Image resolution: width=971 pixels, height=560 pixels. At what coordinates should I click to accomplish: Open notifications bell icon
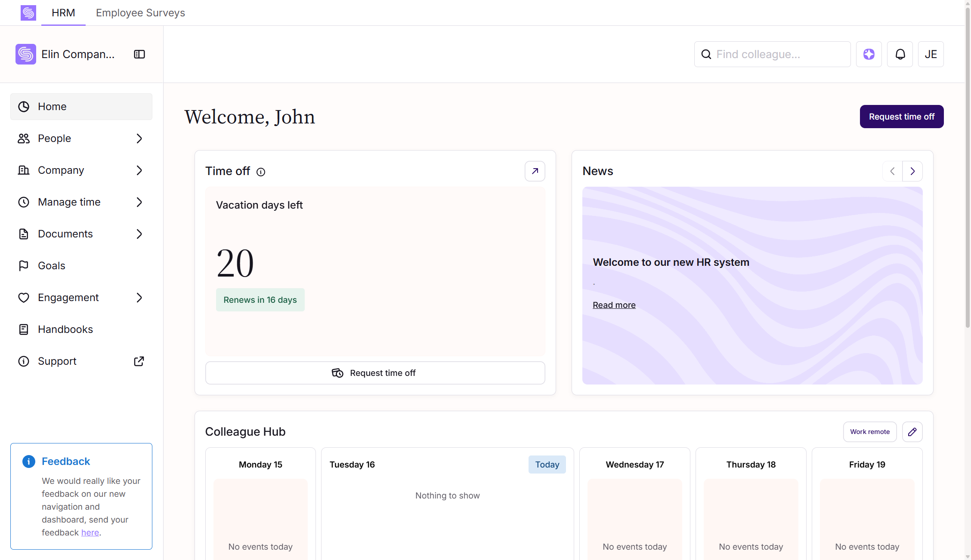(900, 54)
